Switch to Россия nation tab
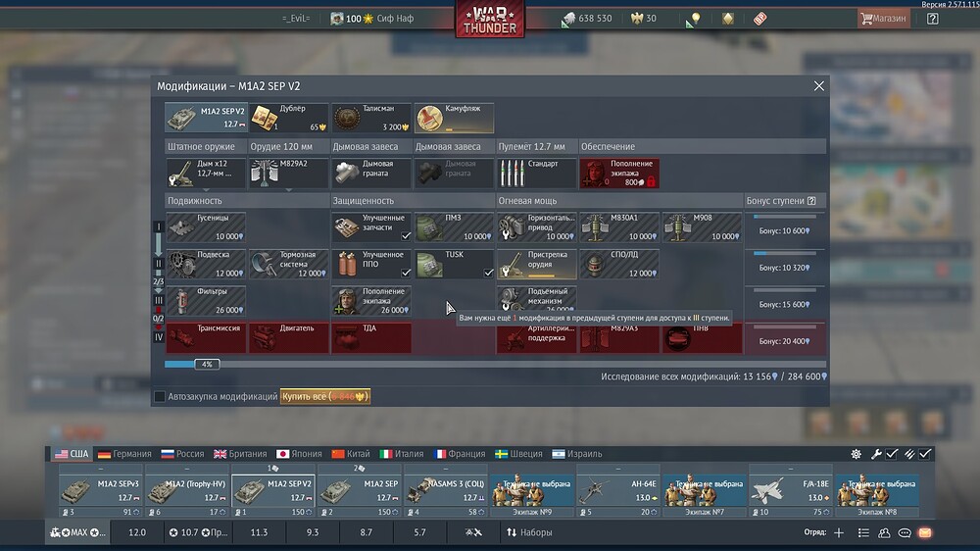 coord(182,454)
